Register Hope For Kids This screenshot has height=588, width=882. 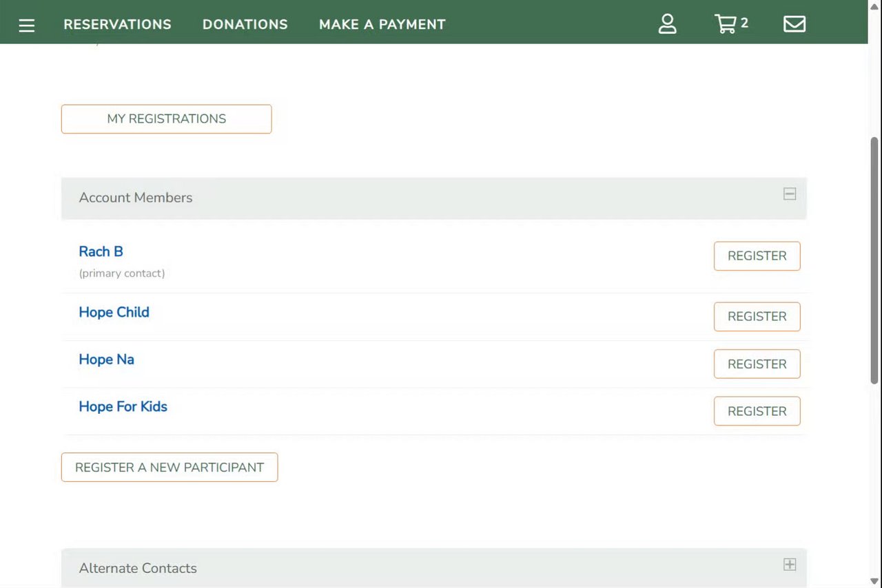point(757,411)
